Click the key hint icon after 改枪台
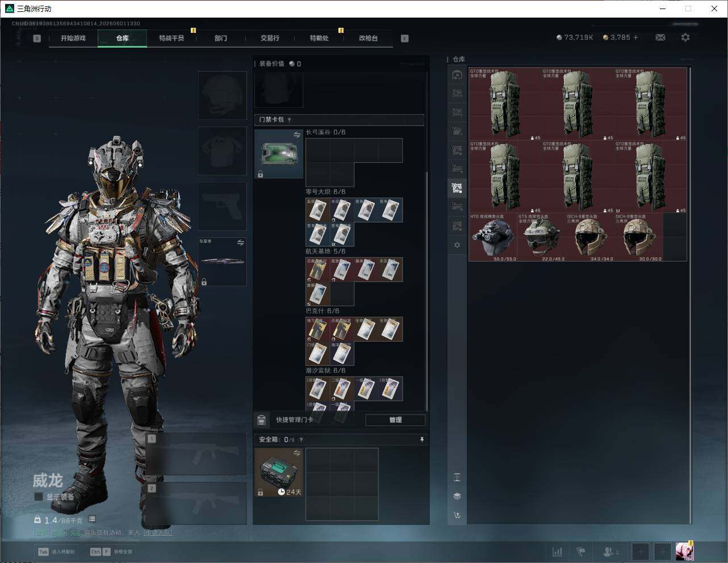 pos(405,39)
